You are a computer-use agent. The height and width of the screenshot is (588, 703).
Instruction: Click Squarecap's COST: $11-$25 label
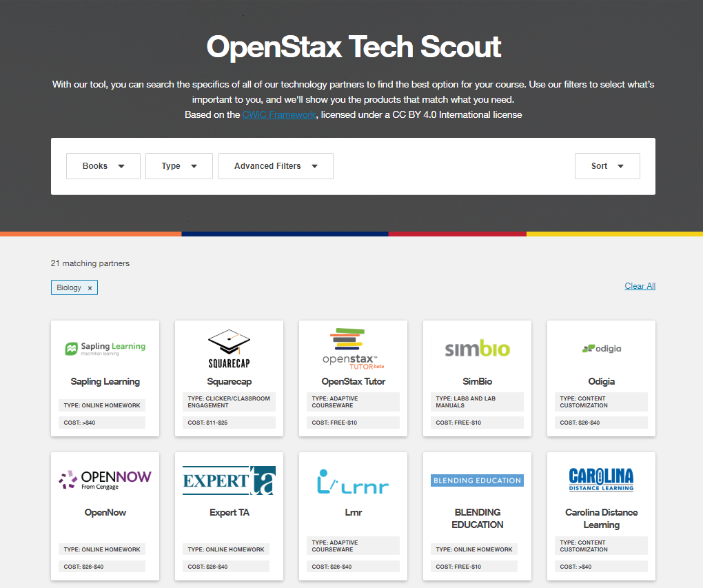click(x=229, y=423)
